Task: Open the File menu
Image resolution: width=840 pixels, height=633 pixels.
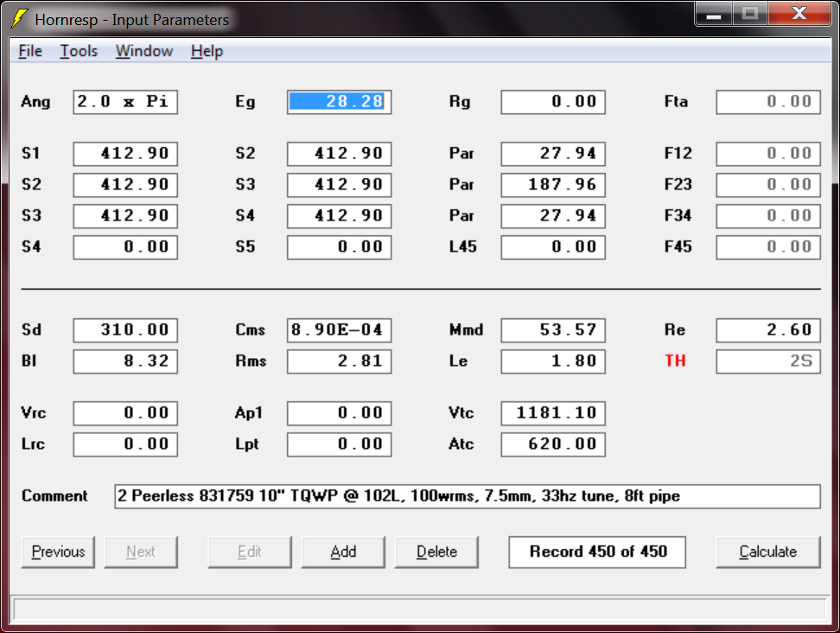Action: coord(30,51)
